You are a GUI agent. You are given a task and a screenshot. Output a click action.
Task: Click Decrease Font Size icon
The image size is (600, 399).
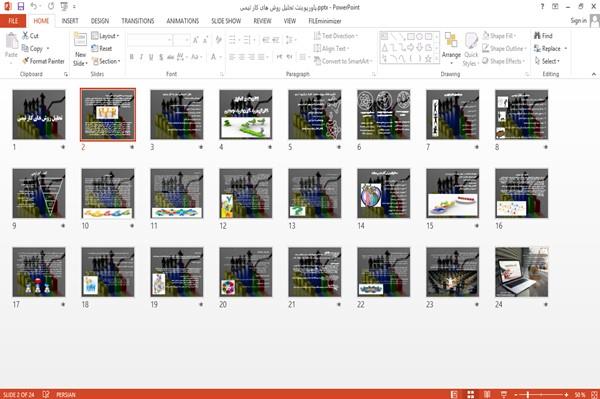[205, 40]
